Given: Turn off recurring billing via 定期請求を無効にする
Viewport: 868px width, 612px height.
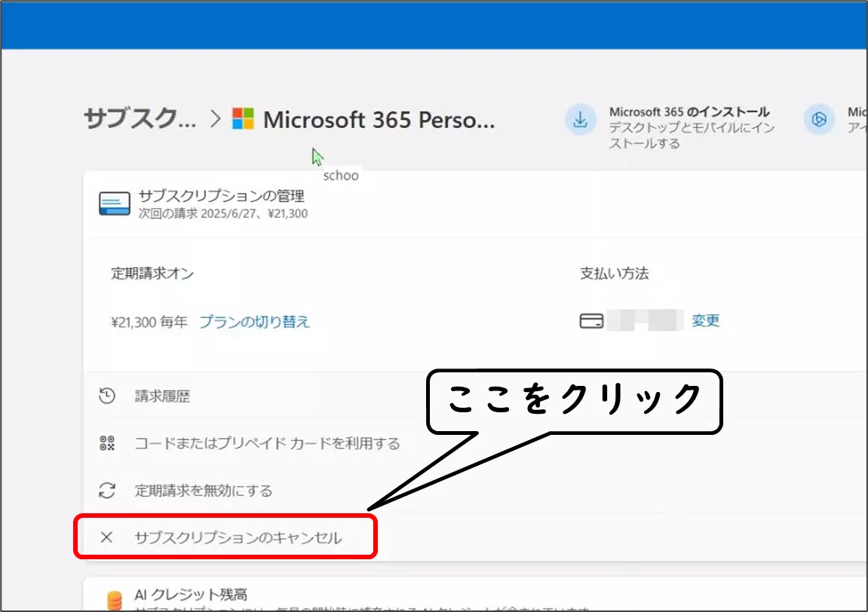Looking at the screenshot, I should 203,491.
